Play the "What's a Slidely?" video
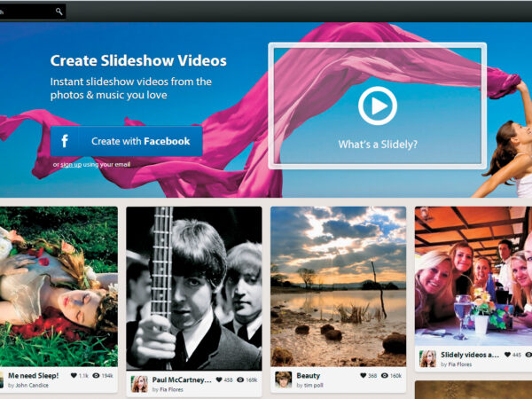The width and height of the screenshot is (532, 399). pos(377,106)
